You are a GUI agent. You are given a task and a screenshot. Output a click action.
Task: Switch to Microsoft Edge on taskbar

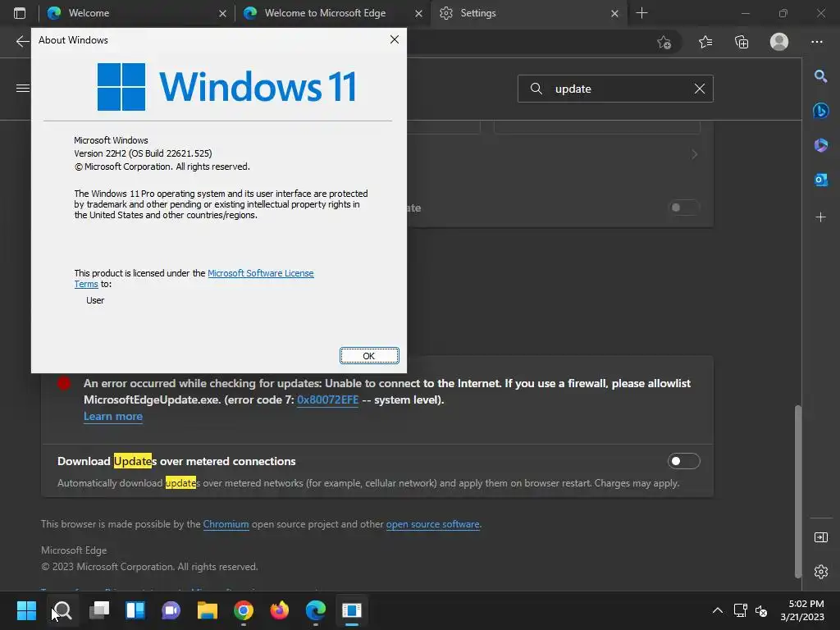coord(316,610)
